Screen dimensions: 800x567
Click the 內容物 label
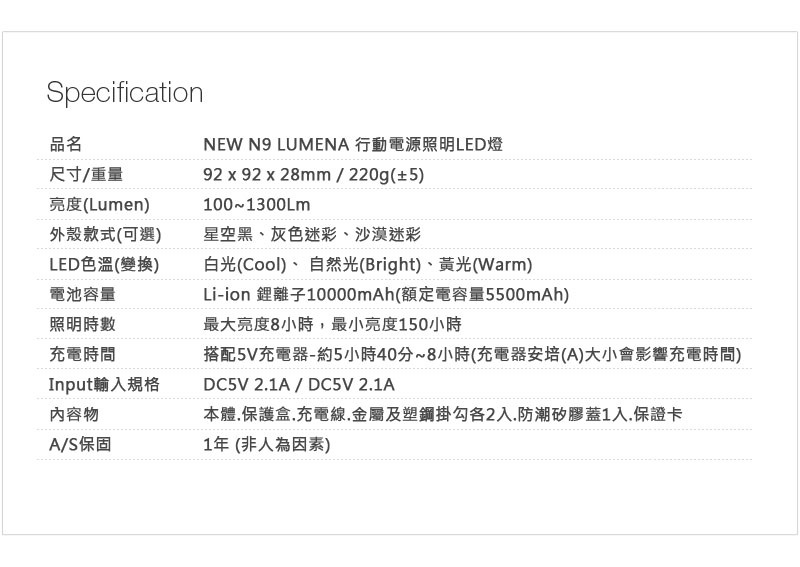point(73,414)
